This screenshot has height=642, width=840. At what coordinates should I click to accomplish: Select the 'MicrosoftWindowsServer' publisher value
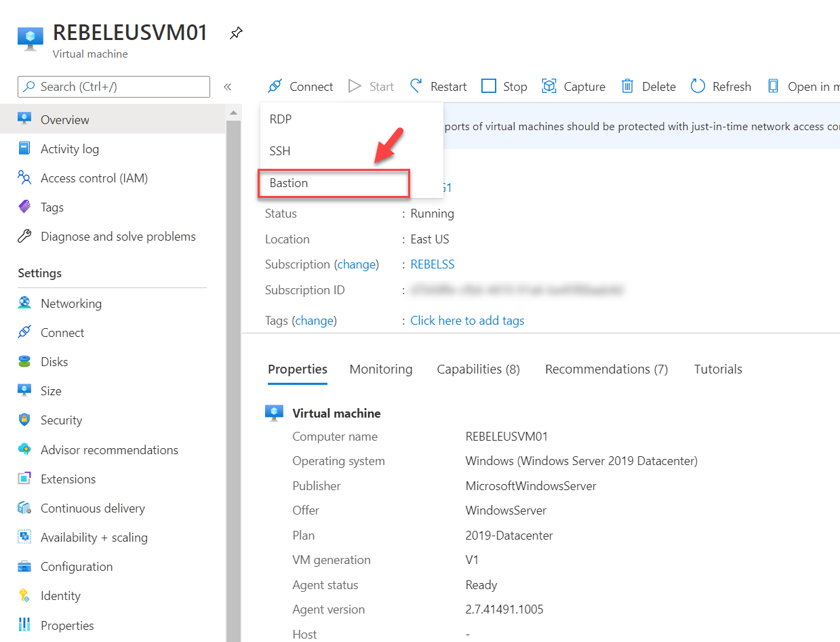coord(531,486)
